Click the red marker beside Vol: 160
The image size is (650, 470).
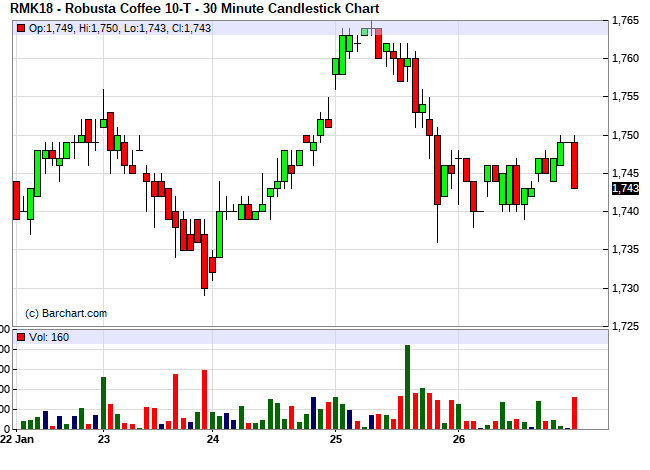pyautogui.click(x=21, y=337)
